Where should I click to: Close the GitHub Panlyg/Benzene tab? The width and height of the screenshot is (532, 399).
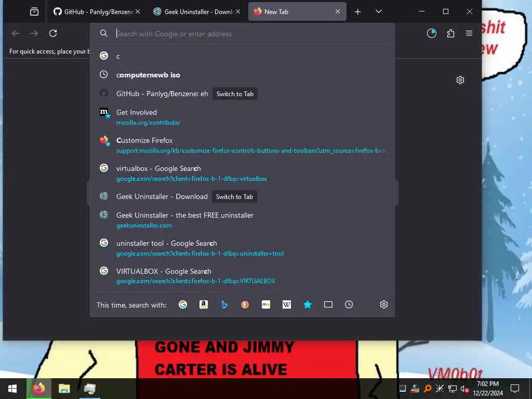[x=138, y=11]
